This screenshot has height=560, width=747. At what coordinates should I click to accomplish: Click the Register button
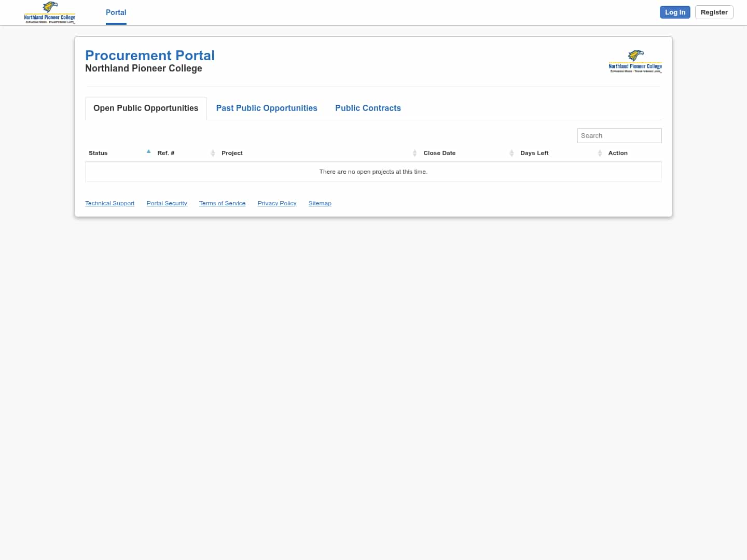[714, 12]
